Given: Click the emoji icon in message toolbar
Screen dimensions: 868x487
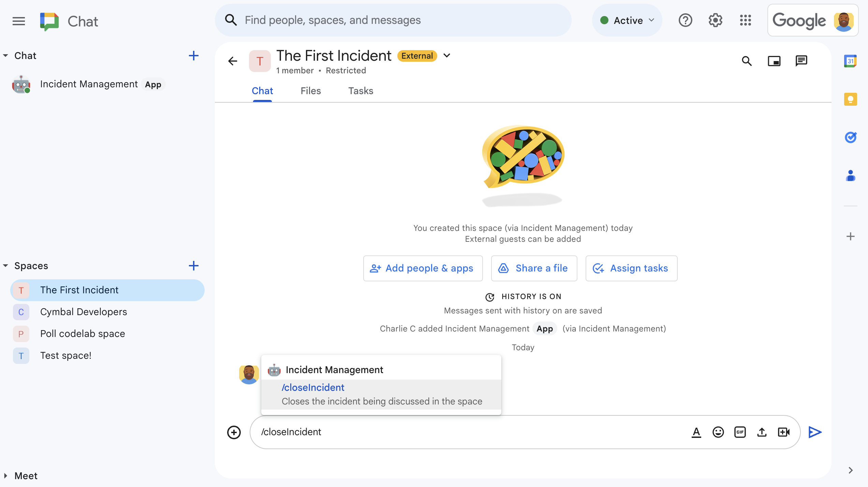Looking at the screenshot, I should [x=718, y=432].
